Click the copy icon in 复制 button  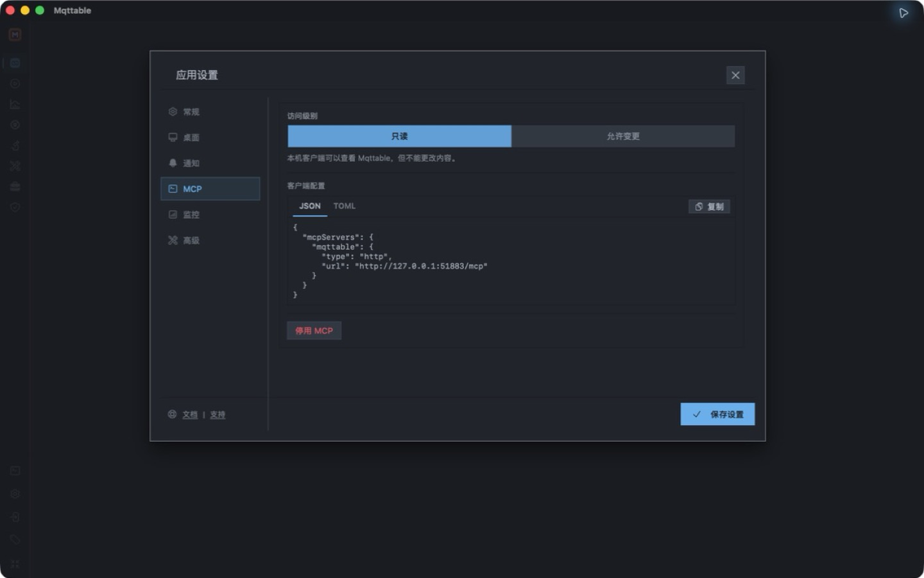[x=699, y=207]
